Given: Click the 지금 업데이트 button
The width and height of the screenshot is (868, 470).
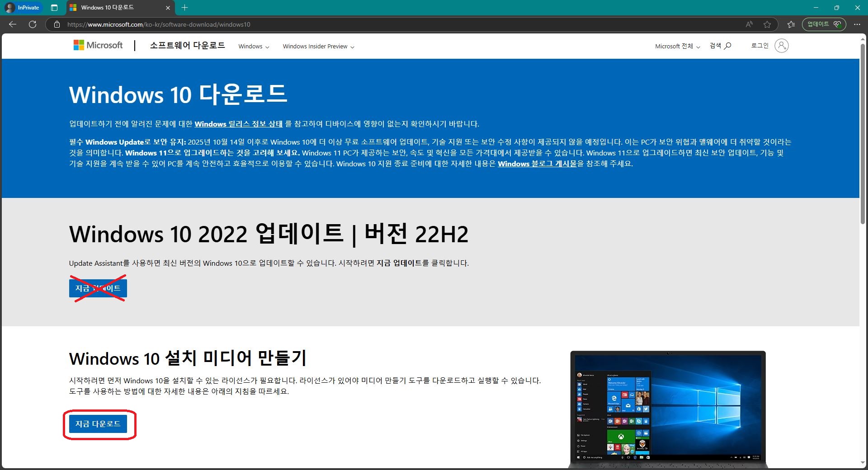Looking at the screenshot, I should [x=98, y=288].
